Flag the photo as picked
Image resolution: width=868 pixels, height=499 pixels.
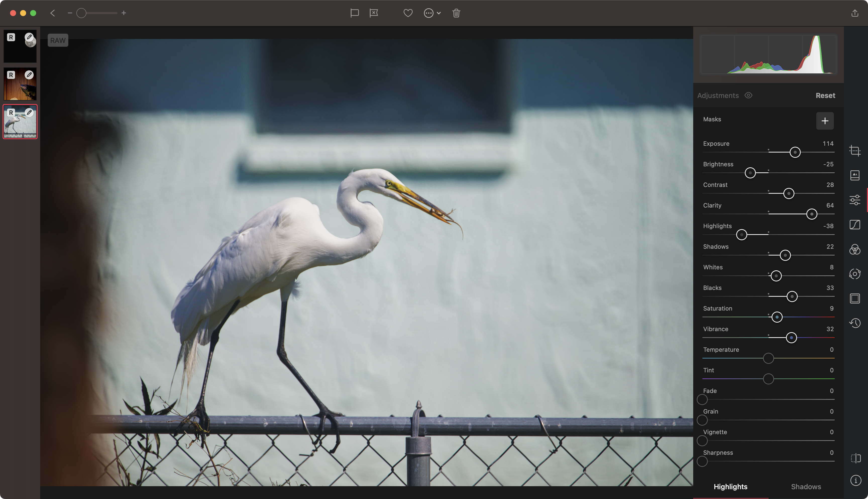tap(355, 13)
